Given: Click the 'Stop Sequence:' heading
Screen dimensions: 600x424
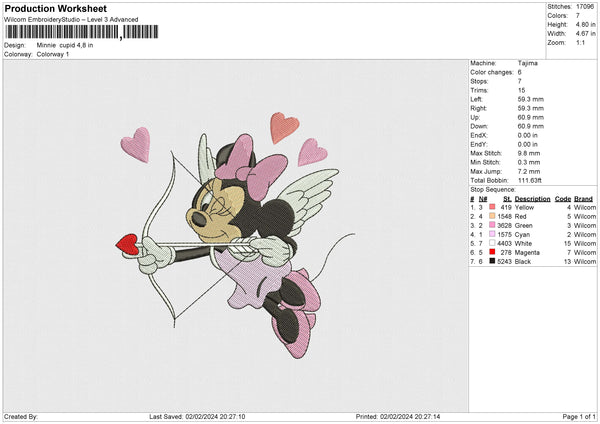Looking at the screenshot, I should point(493,190).
